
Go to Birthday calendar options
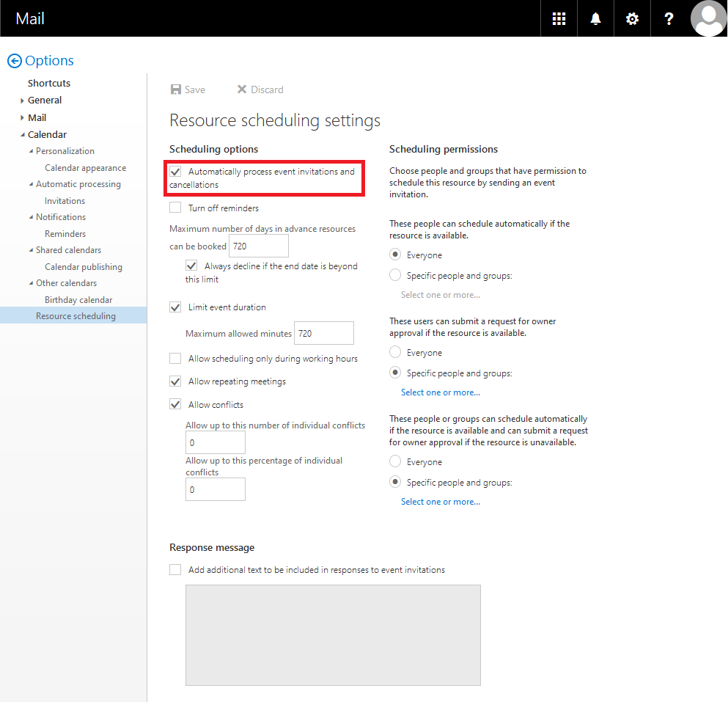(78, 300)
